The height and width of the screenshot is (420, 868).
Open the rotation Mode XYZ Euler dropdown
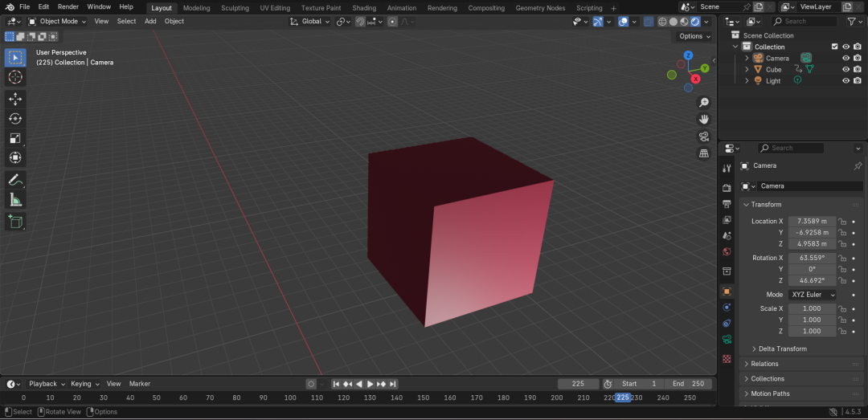(x=812, y=295)
